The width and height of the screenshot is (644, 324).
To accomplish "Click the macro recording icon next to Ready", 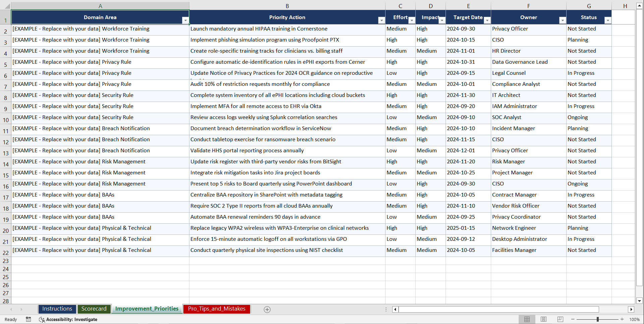I will point(28,319).
